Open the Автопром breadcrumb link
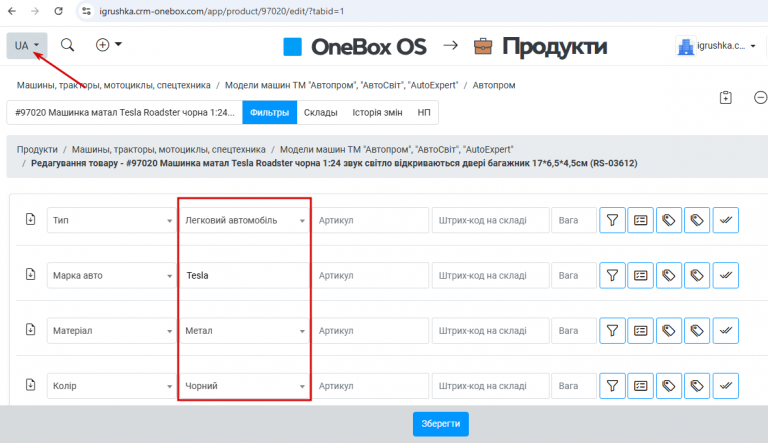The height and width of the screenshot is (443, 768). pos(494,85)
